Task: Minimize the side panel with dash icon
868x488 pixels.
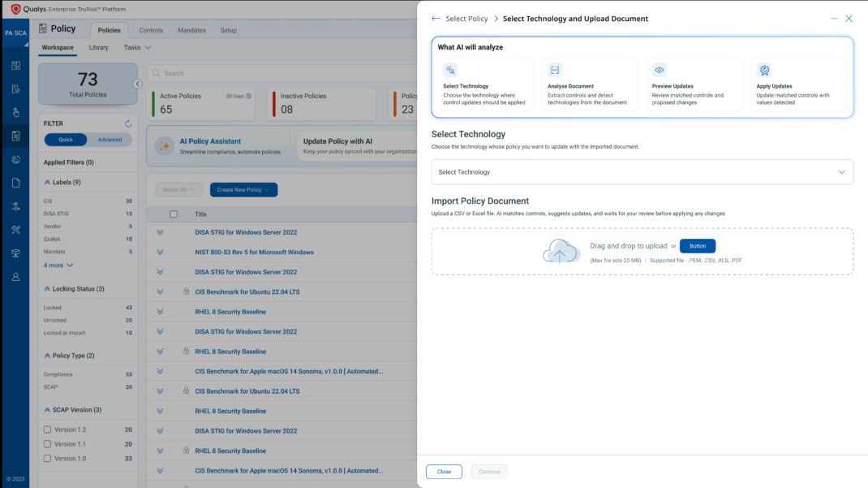Action: click(834, 19)
